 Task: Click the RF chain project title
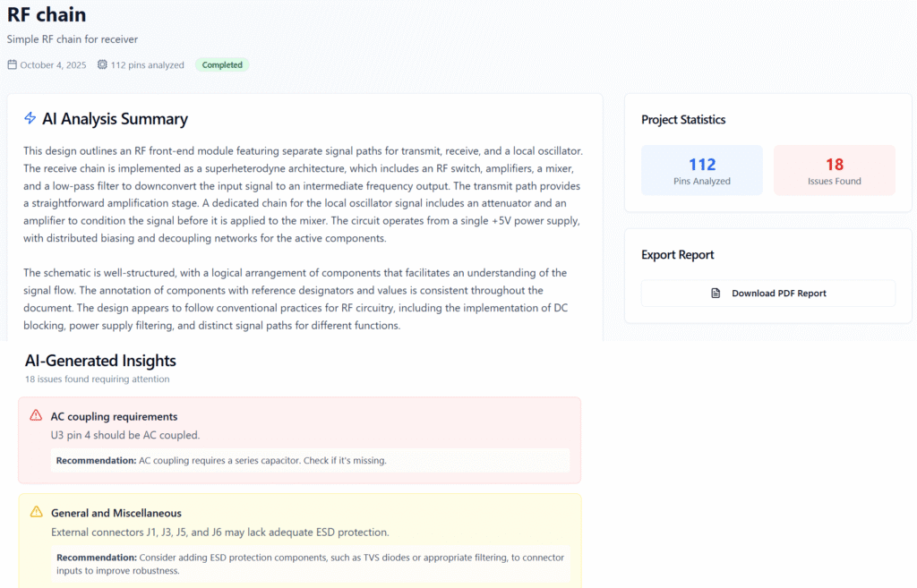point(47,14)
